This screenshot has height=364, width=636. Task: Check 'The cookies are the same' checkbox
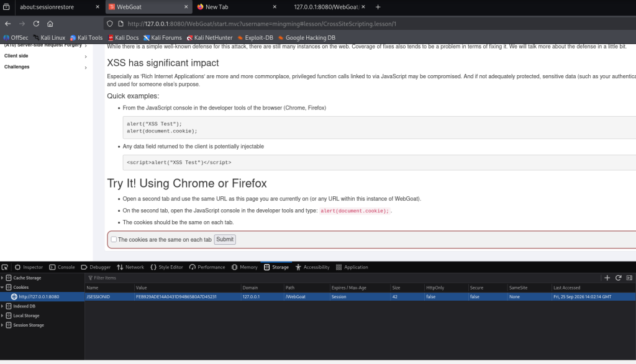pos(114,239)
